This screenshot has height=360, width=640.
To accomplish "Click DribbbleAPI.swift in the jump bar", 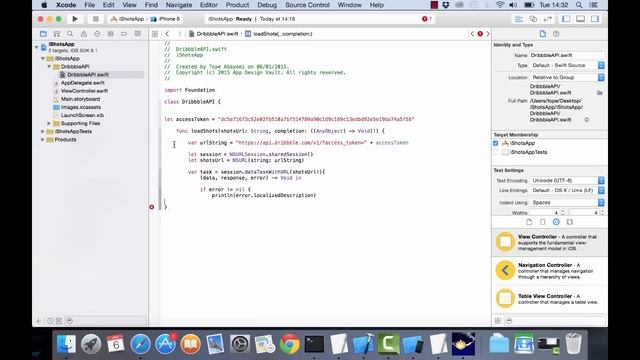I will [213, 34].
